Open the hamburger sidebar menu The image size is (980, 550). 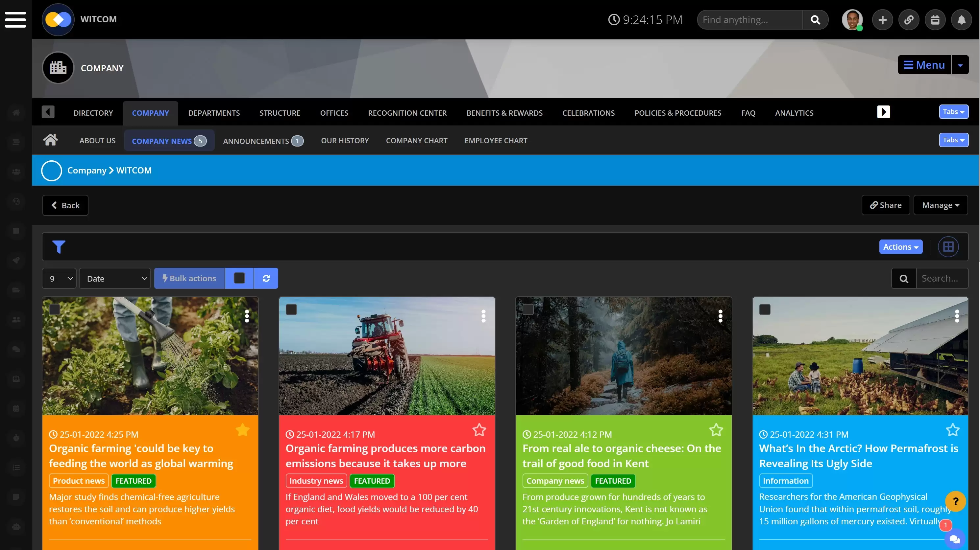pyautogui.click(x=15, y=19)
